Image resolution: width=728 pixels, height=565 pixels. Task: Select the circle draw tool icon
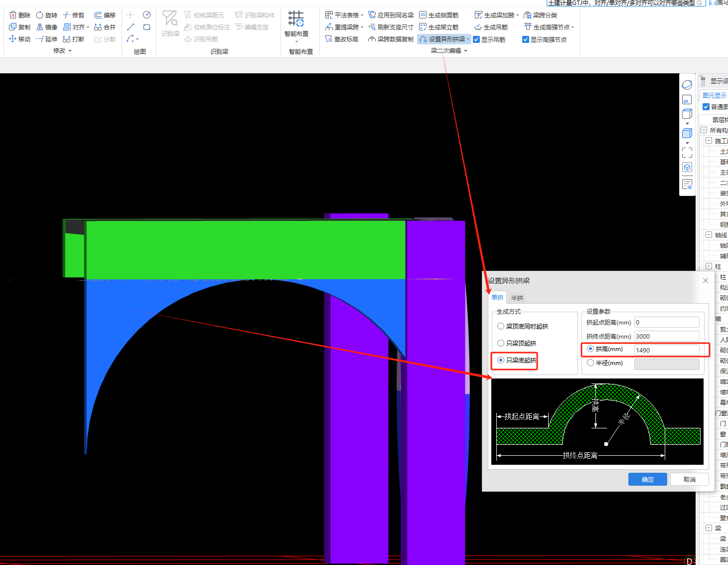(x=146, y=15)
